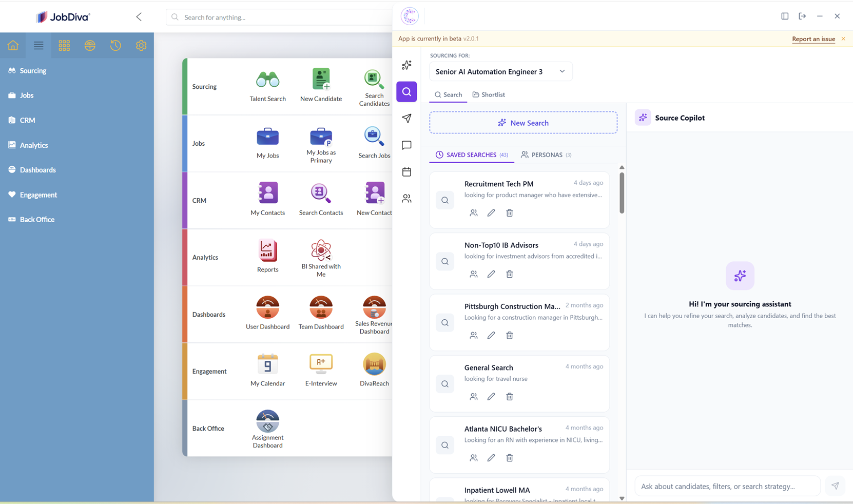Open Talent Search in Sourcing row

coord(267,80)
